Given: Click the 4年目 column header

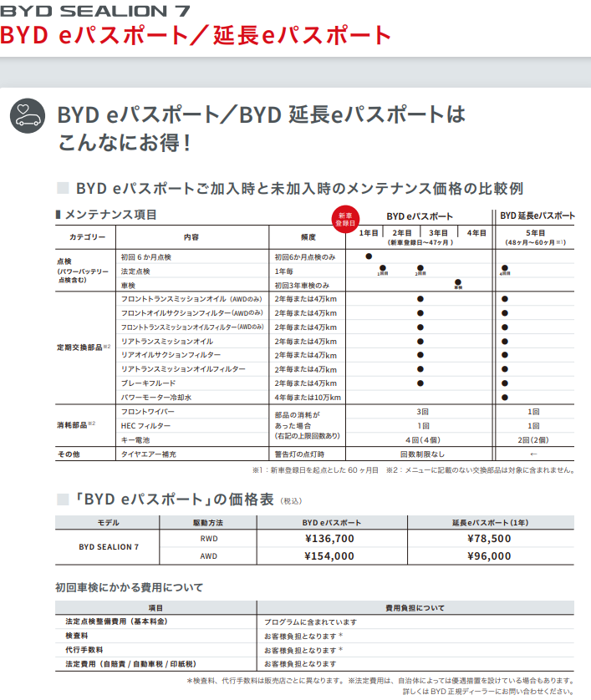Looking at the screenshot, I should (476, 232).
